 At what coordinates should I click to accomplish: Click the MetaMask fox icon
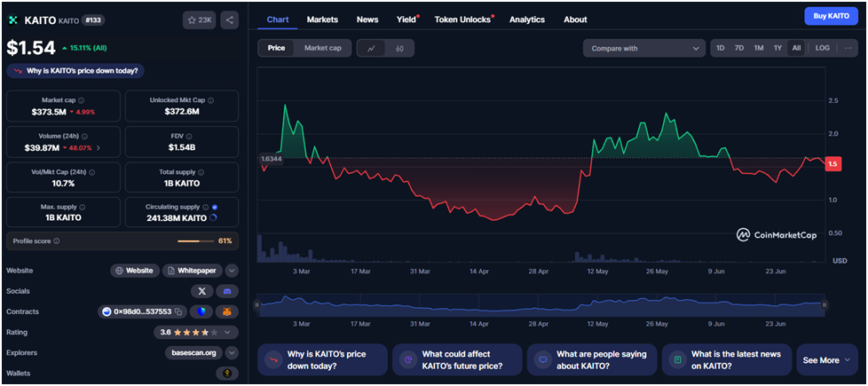point(227,311)
